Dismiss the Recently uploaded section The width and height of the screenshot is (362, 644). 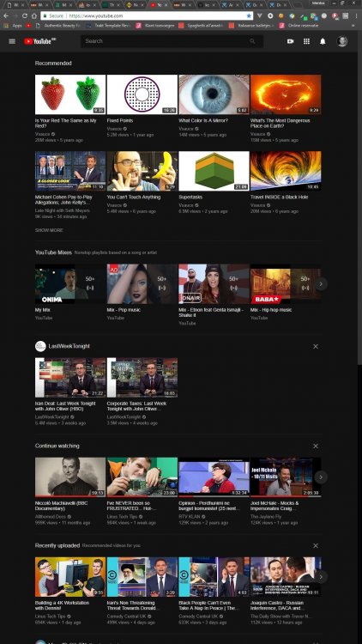[x=316, y=545]
